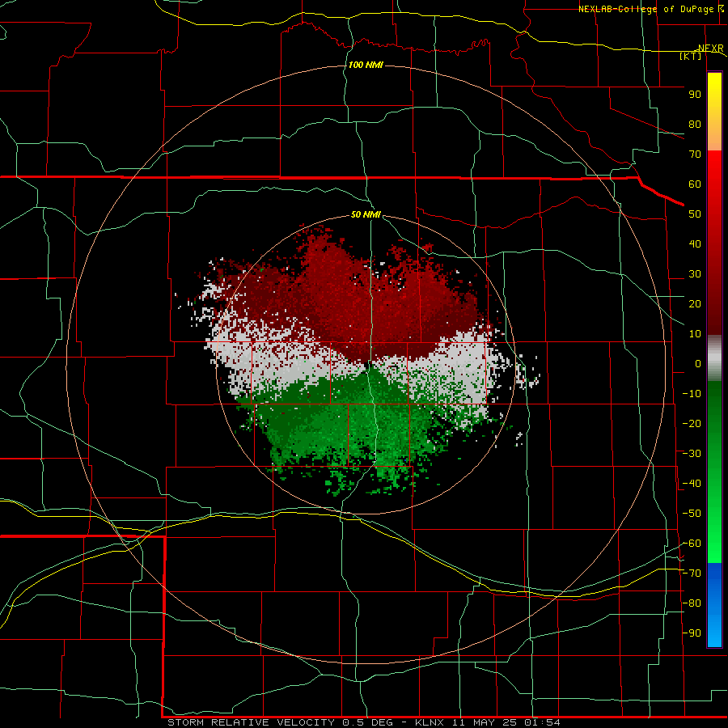Select the -20 value on the velocity scale
Image resolution: width=728 pixels, height=728 pixels.
[692, 424]
